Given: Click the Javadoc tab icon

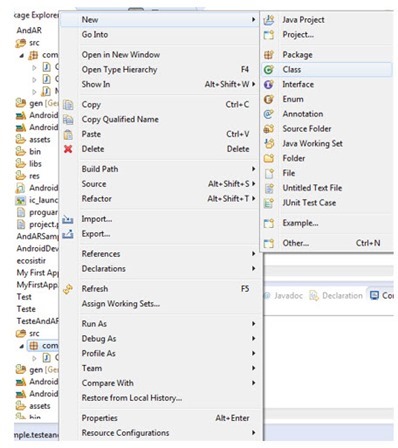Looking at the screenshot, I should click(267, 296).
